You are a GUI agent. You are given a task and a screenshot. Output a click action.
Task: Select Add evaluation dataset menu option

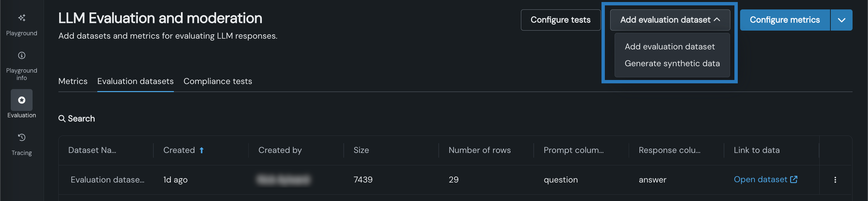[670, 46]
